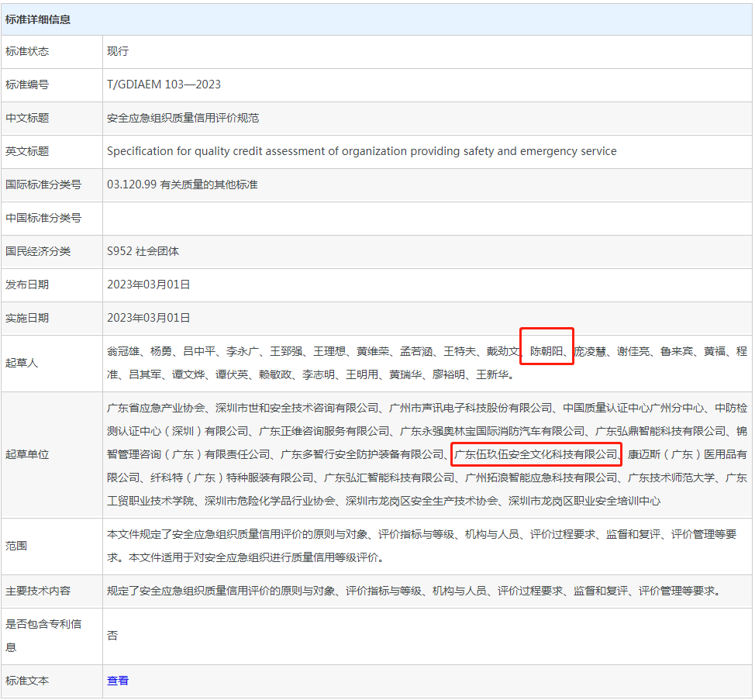755x700 pixels.
Task: Click the empty 中国标准分类号 value cell
Action: click(426, 218)
